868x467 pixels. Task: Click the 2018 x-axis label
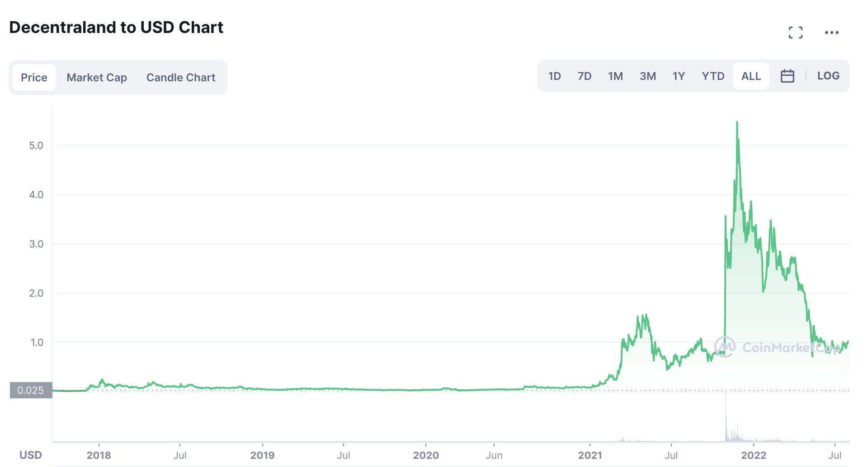[99, 455]
